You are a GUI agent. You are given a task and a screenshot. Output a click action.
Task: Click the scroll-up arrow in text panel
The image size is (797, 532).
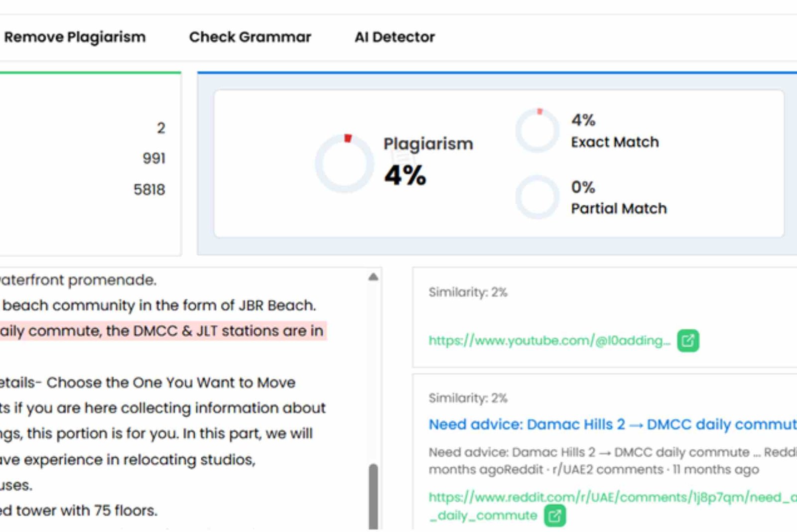(373, 277)
